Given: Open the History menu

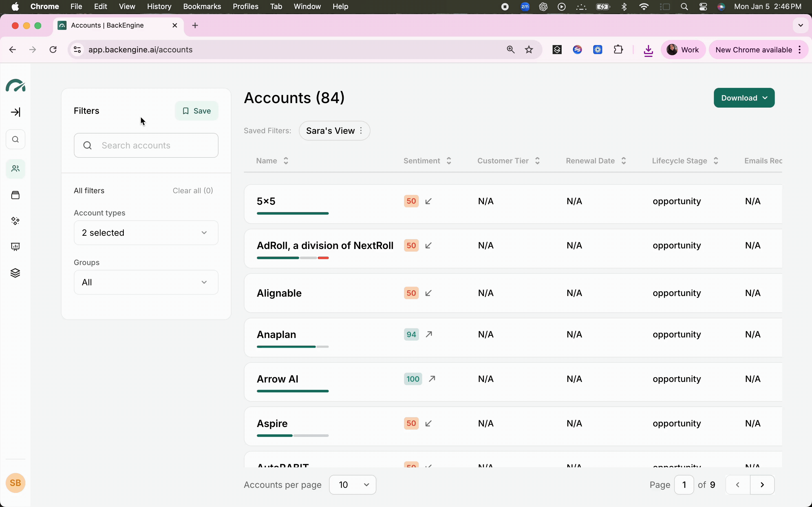Looking at the screenshot, I should tap(159, 7).
